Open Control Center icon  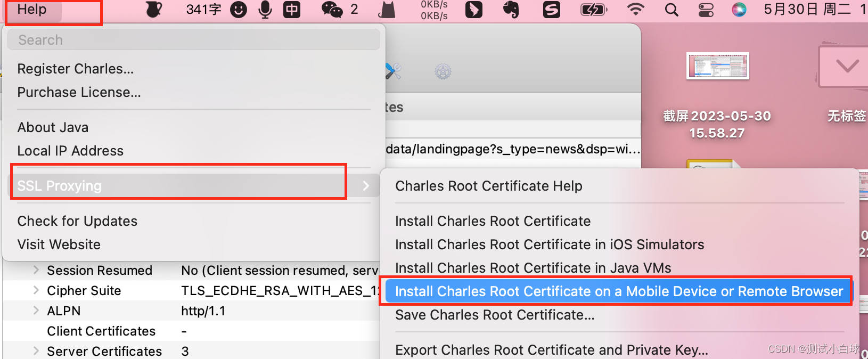pyautogui.click(x=706, y=10)
